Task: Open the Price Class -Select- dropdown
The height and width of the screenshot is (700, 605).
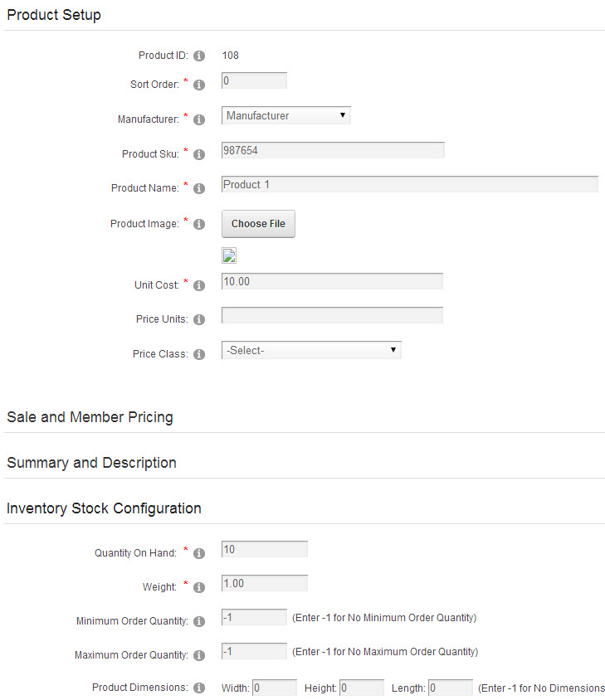Action: [x=311, y=350]
